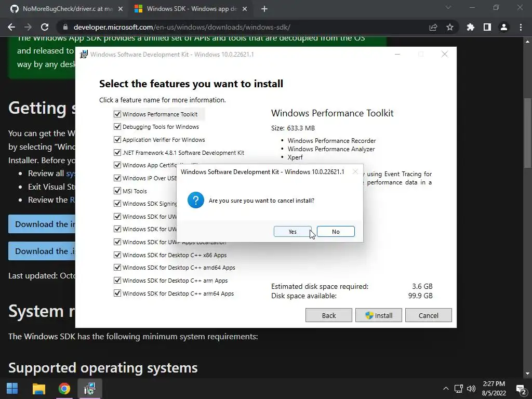Toggle Application Verifier For Windows checkbox
This screenshot has height=399, width=532.
pyautogui.click(x=117, y=139)
